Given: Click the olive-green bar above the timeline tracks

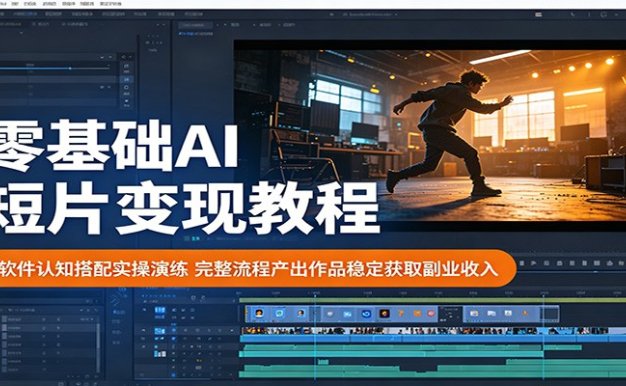Looking at the screenshot, I should pyautogui.click(x=432, y=300).
